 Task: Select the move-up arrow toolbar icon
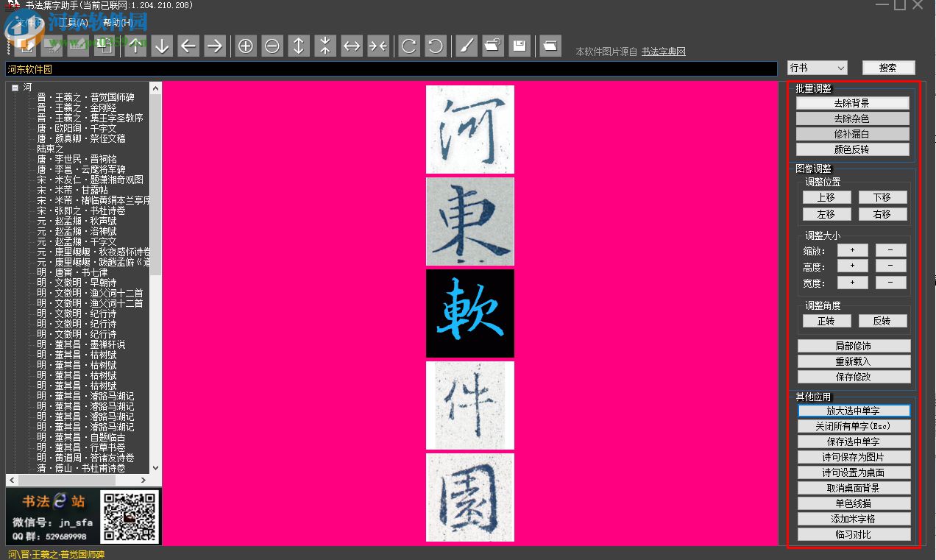(x=135, y=46)
